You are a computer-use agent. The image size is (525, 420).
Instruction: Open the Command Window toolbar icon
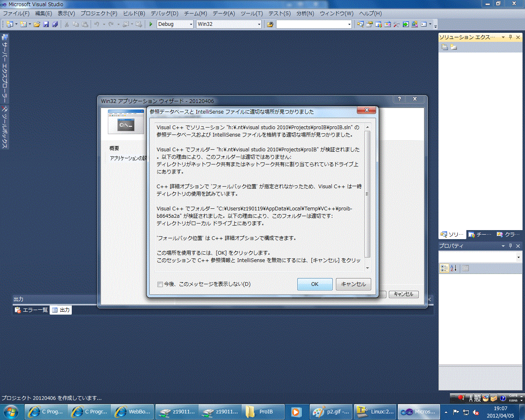pyautogui.click(x=424, y=24)
